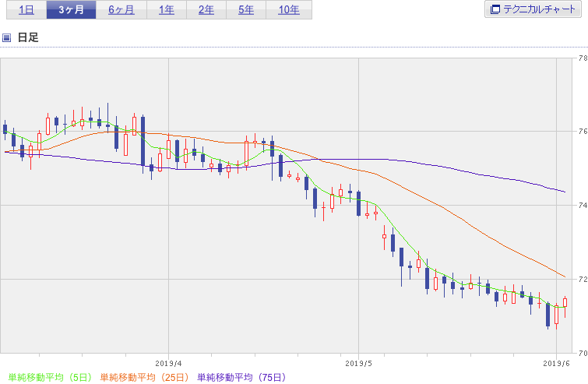Click the 76 price axis label
The height and width of the screenshot is (384, 588).
(583, 132)
